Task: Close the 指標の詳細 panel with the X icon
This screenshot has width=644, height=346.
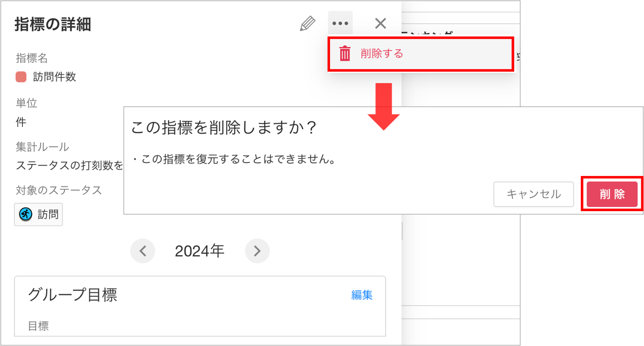Action: point(380,23)
